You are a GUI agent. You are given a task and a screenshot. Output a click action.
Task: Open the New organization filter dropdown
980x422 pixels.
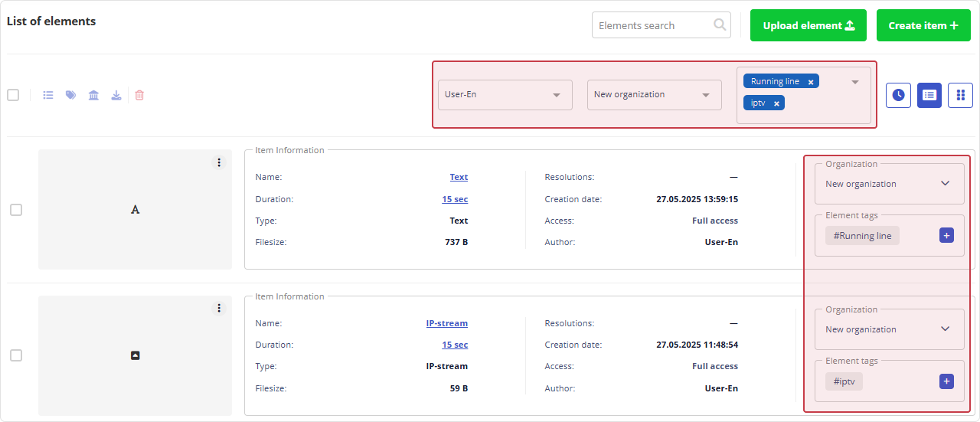[654, 95]
